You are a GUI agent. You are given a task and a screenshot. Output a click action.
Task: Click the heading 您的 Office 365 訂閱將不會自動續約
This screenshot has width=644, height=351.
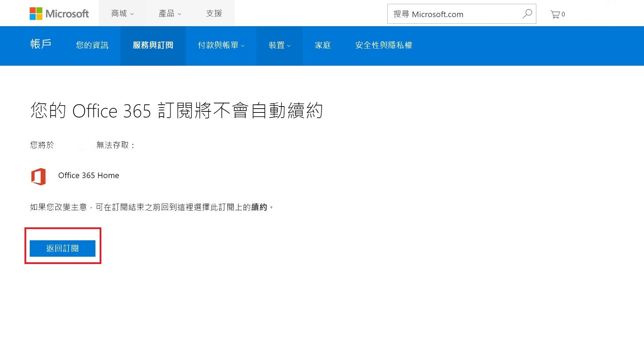177,110
